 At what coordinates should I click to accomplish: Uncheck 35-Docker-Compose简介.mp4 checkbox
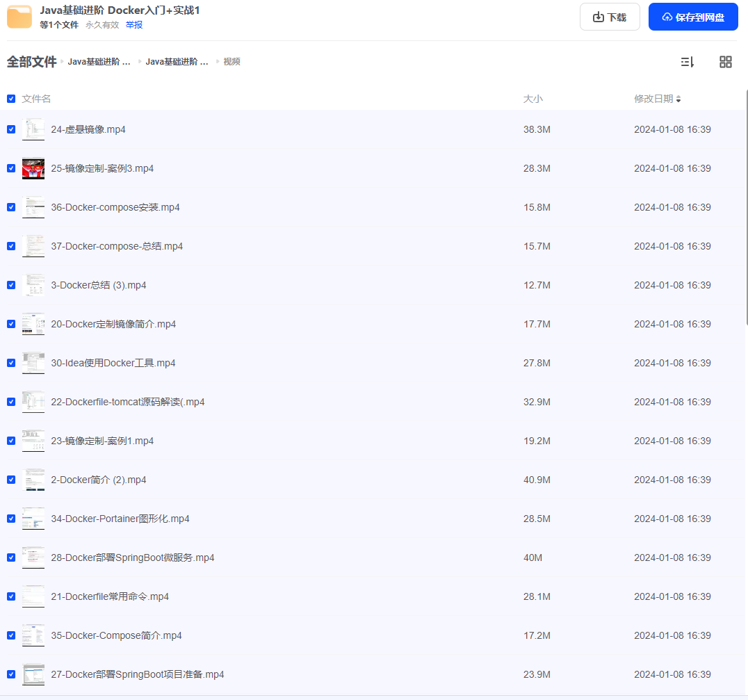(11, 635)
